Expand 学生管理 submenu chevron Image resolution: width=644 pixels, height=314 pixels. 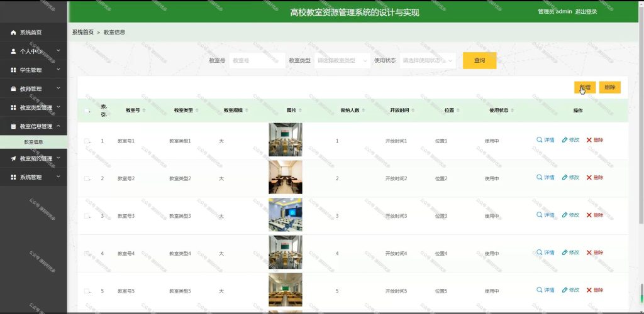(x=58, y=70)
